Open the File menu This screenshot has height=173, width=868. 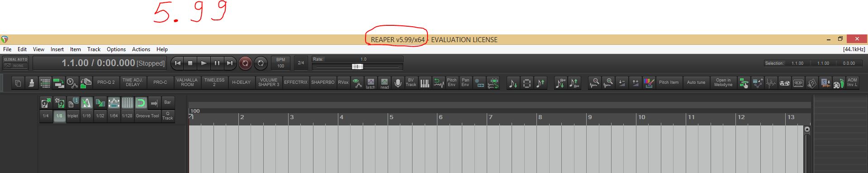[x=7, y=49]
